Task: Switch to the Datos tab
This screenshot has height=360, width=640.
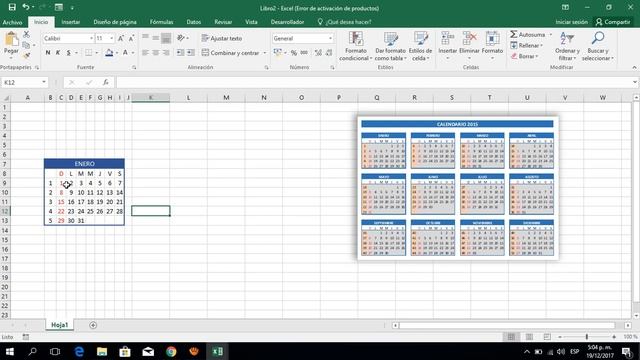Action: [193, 22]
